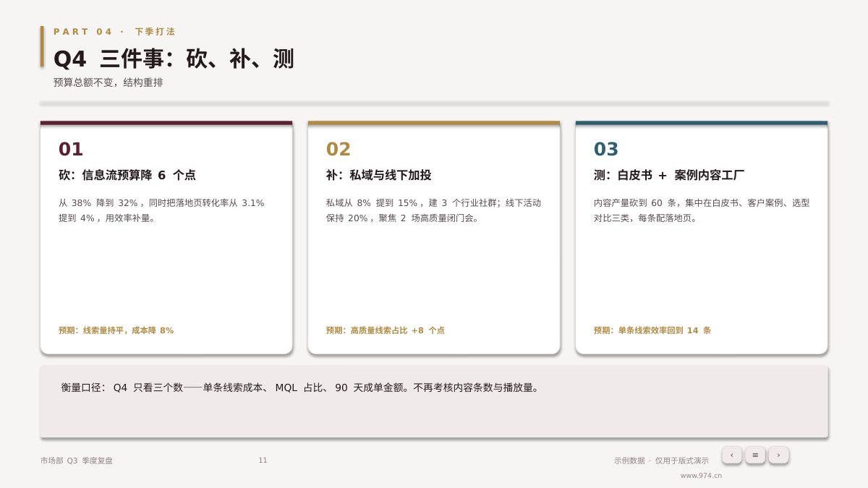
Task: Select the card numbered 03
Action: pyautogui.click(x=702, y=238)
